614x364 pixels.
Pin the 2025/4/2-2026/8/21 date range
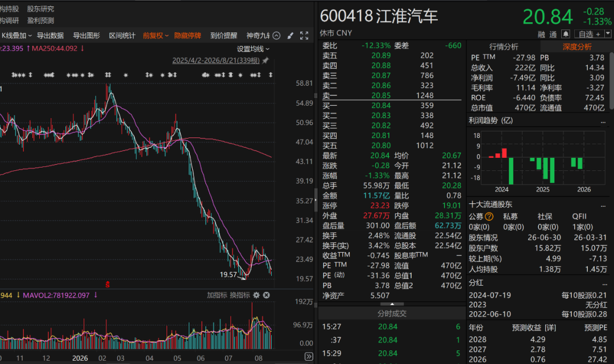click(x=265, y=60)
